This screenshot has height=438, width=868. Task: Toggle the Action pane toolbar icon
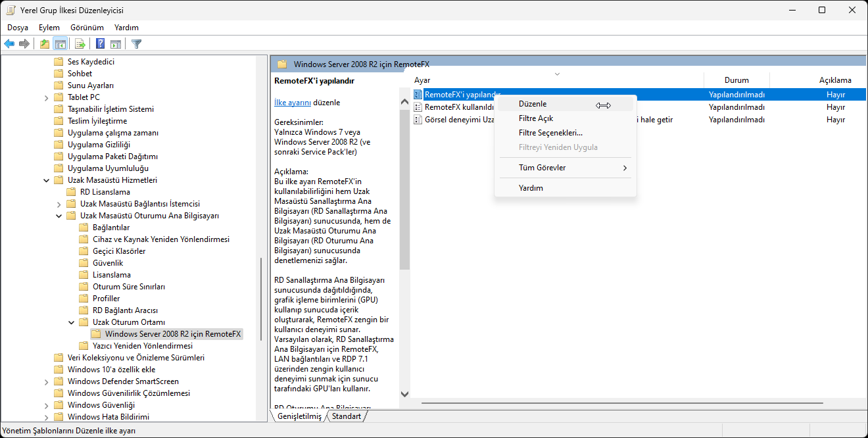pos(116,44)
